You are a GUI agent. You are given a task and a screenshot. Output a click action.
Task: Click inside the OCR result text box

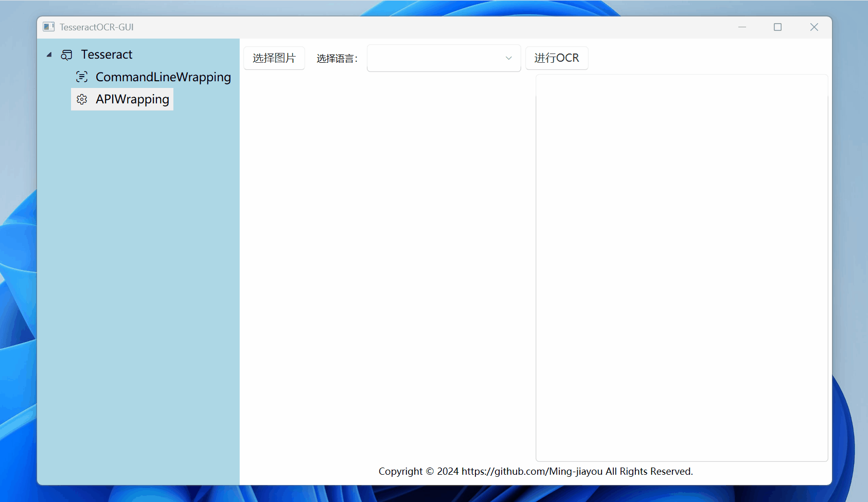point(682,267)
